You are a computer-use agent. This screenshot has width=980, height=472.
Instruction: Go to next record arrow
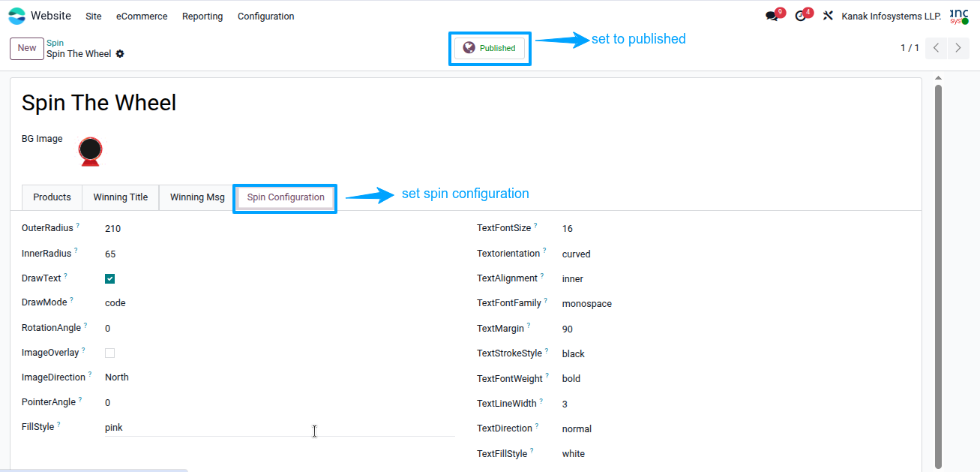(x=958, y=48)
